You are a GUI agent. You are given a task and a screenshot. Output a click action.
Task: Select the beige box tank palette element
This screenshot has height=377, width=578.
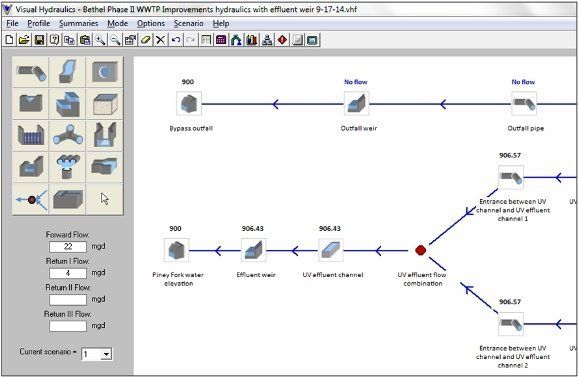[x=105, y=103]
